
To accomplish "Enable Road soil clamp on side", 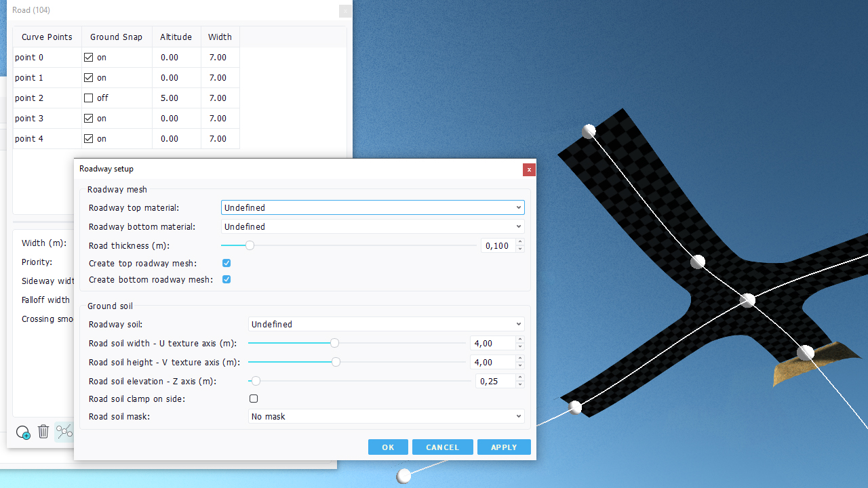I will click(x=254, y=399).
